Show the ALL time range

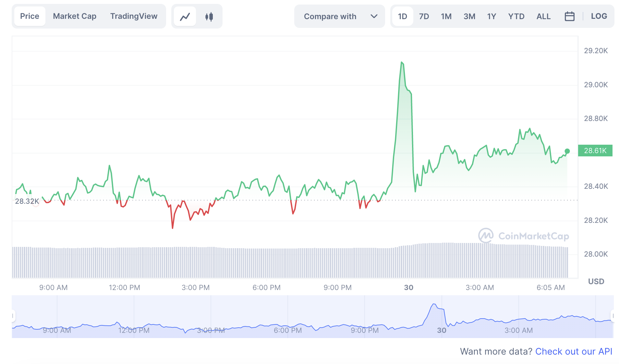coord(543,16)
